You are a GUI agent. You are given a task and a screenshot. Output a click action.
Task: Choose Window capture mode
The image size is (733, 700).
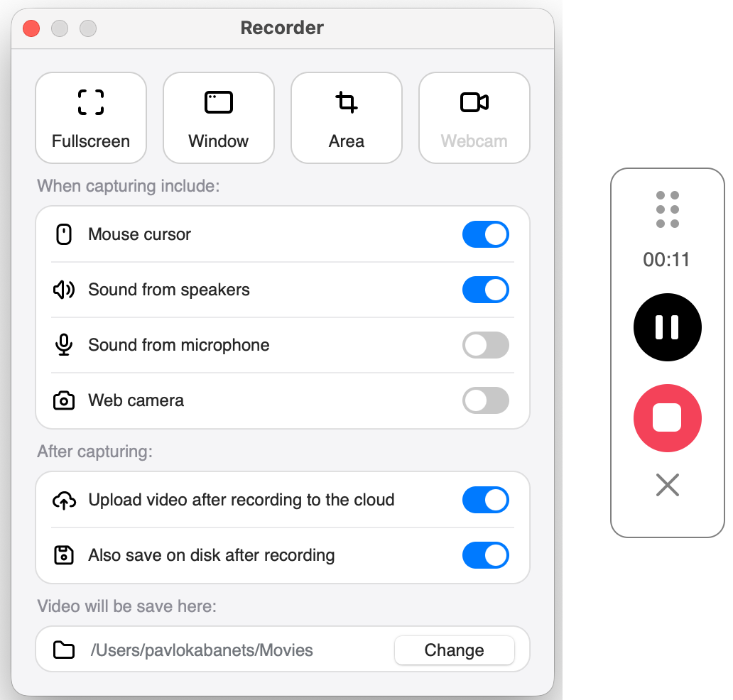218,118
